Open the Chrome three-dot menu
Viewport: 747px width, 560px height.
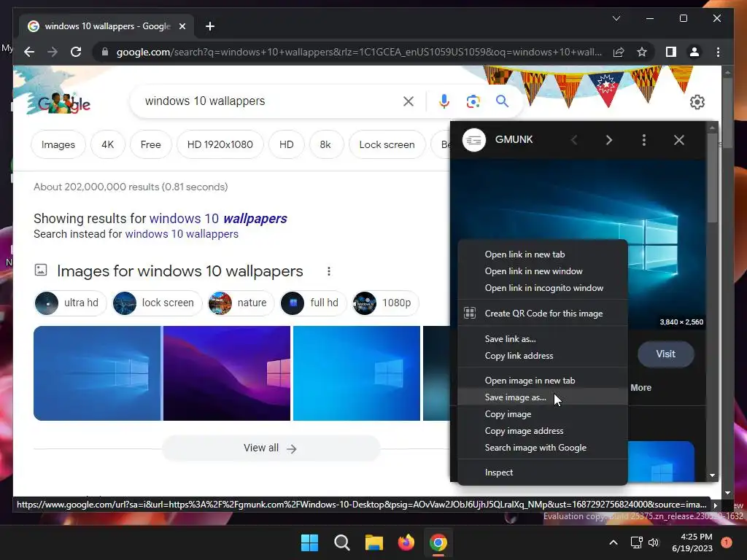[718, 52]
